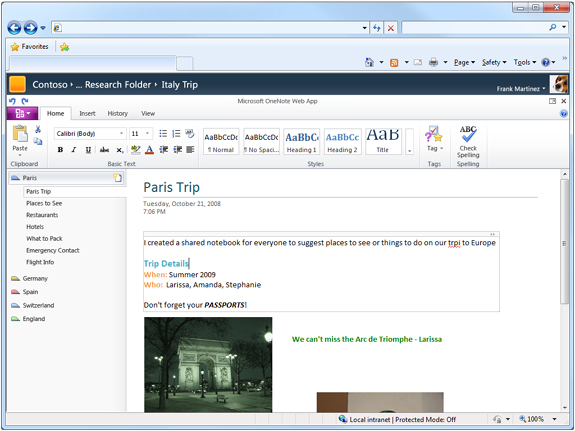The width and height of the screenshot is (575, 431).
Task: Click new page icon in Paris section
Action: 117,178
